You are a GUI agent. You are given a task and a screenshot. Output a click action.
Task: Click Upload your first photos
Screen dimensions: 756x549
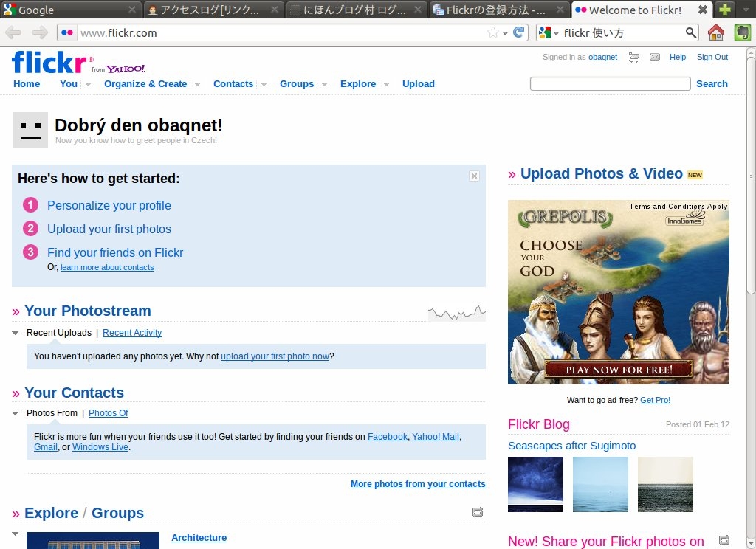(x=109, y=229)
